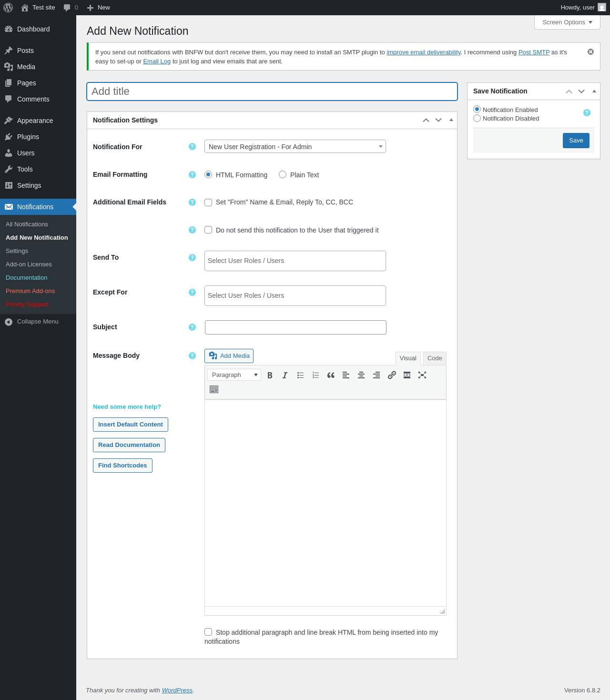Select HTML Formatting radio button
Viewport: 610px width, 700px height.
[x=208, y=174]
